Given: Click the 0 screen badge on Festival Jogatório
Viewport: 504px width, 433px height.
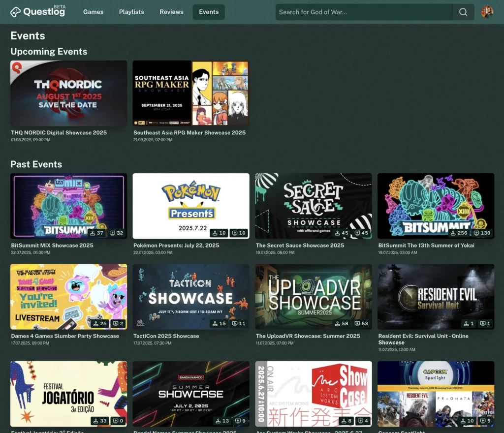Looking at the screenshot, I should pyautogui.click(x=118, y=421).
